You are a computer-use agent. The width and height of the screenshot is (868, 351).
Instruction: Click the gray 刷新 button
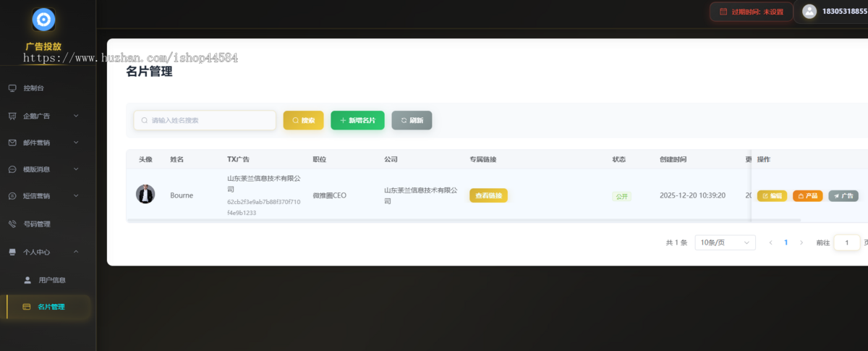point(412,120)
